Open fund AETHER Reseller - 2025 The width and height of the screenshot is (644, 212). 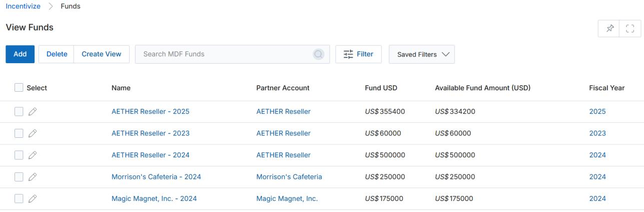pos(151,112)
